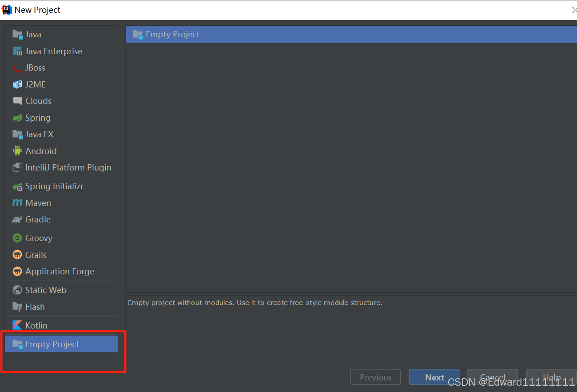Choose the Clouds category
The height and width of the screenshot is (392, 577).
[x=61, y=101]
